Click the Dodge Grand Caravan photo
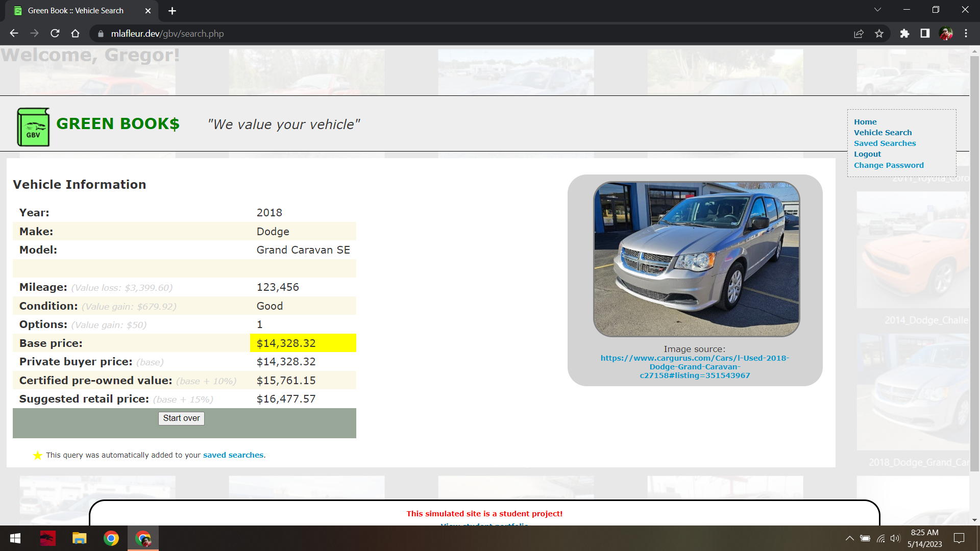Image resolution: width=980 pixels, height=551 pixels. (696, 259)
